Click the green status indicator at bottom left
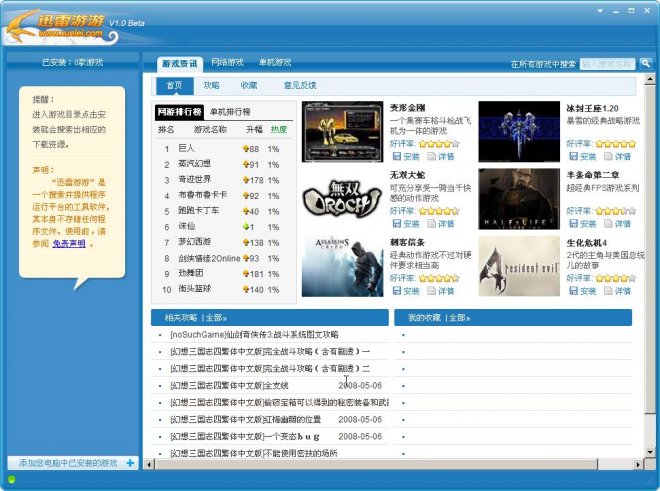The image size is (660, 491). click(11, 480)
